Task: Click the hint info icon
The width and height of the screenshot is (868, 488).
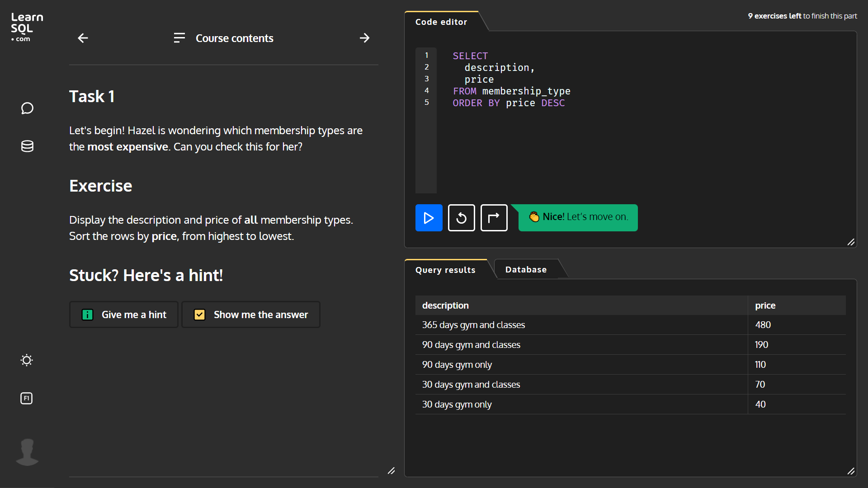Action: pyautogui.click(x=87, y=314)
